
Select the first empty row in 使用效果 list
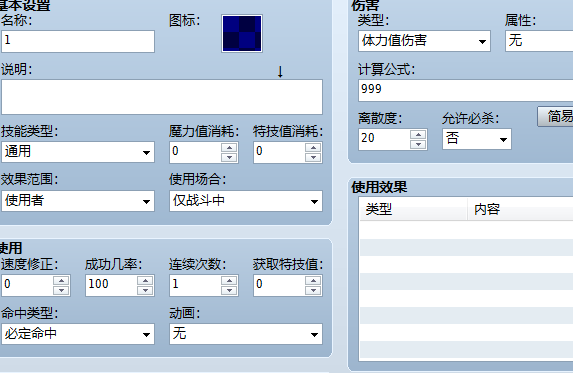point(466,230)
